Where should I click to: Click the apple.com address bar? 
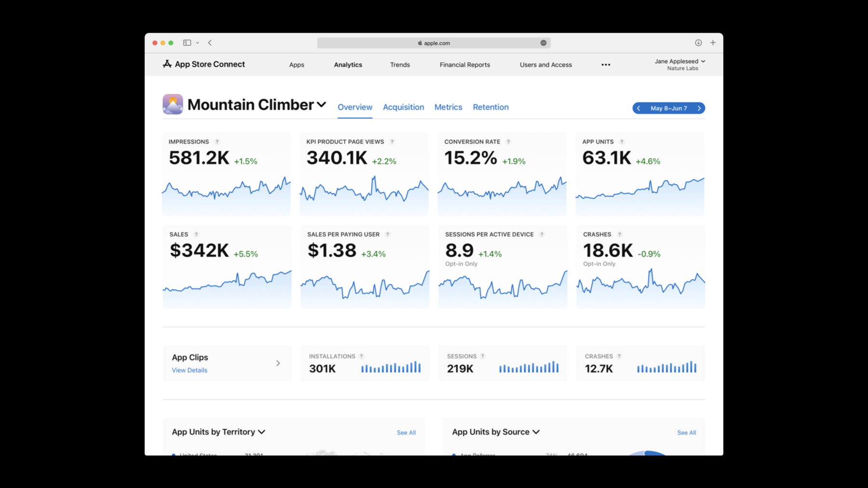[x=434, y=43]
